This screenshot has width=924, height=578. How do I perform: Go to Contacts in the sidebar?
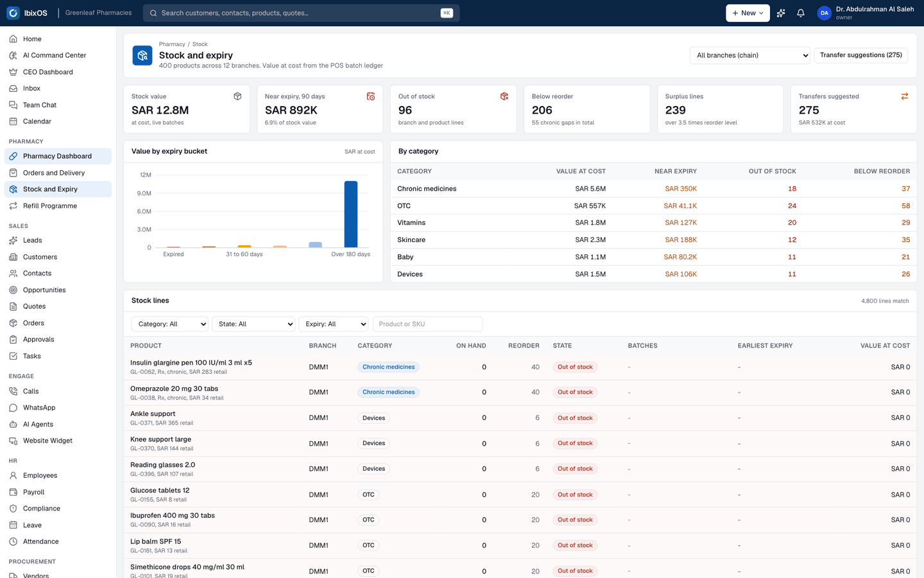point(58,274)
